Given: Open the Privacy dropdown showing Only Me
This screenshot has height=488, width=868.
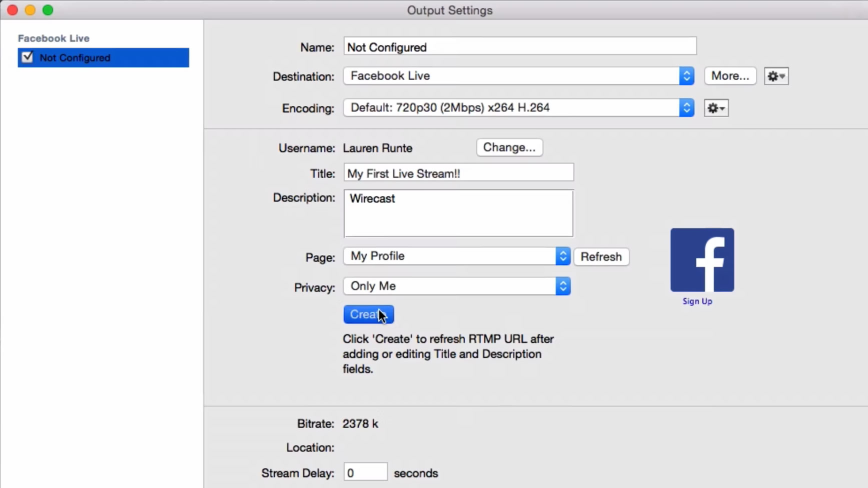Looking at the screenshot, I should coord(456,286).
